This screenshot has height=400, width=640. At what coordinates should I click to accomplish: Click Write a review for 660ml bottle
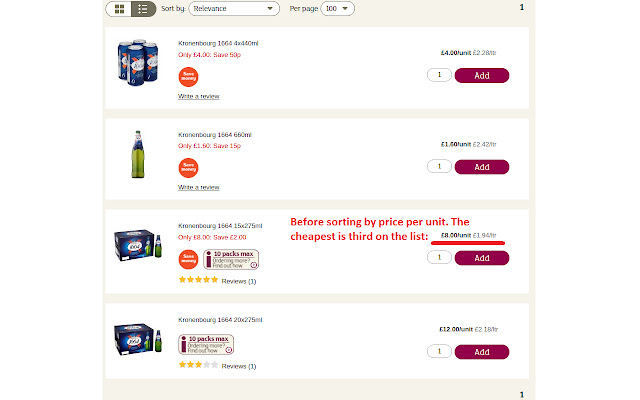point(198,187)
